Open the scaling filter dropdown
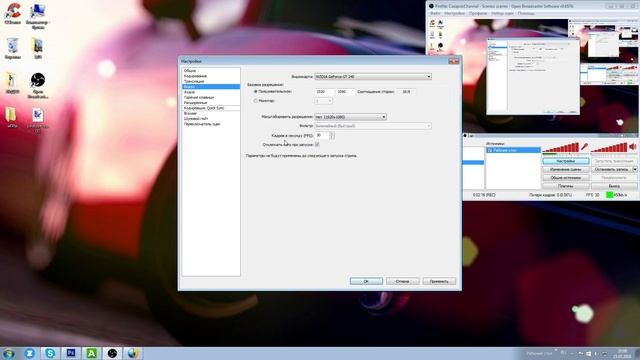The image size is (640, 360). pos(373,126)
